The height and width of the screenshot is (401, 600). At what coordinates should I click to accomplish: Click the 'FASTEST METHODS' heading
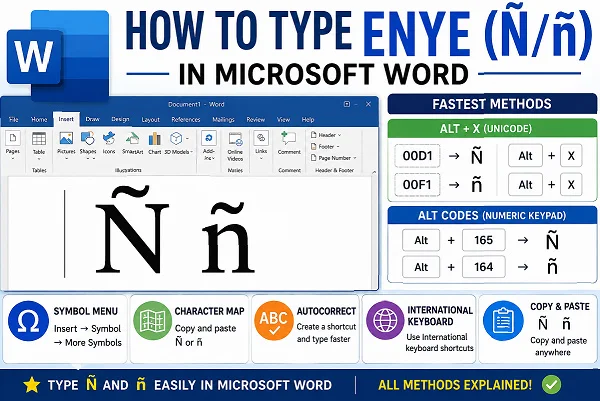(492, 104)
